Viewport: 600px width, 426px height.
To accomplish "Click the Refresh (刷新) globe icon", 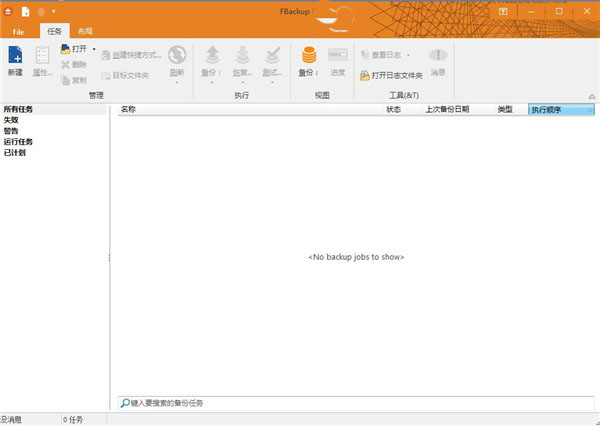I will pyautogui.click(x=177, y=55).
